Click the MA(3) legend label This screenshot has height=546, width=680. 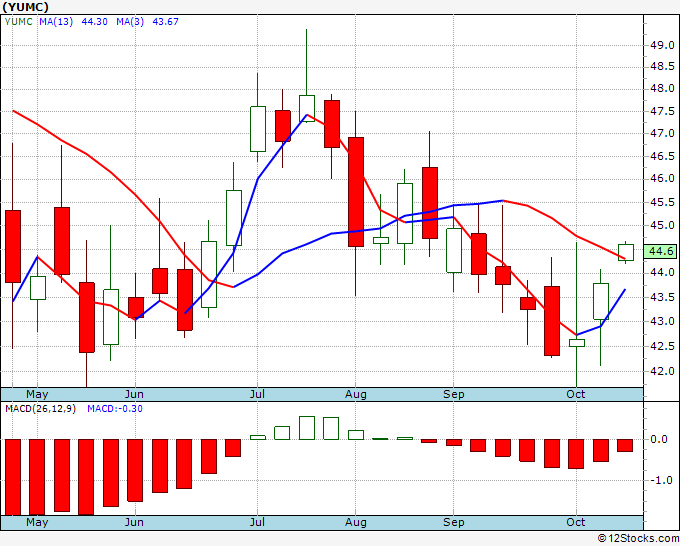click(x=130, y=22)
